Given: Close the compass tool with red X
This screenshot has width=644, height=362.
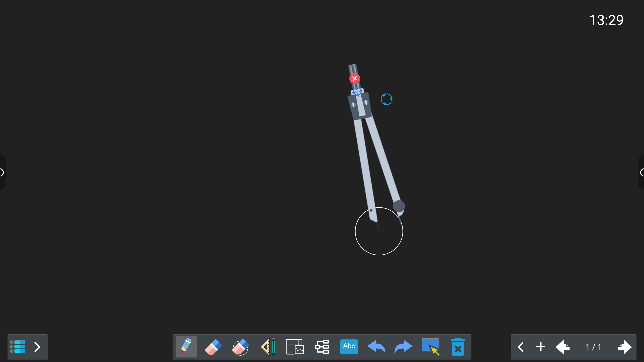Looking at the screenshot, I should [355, 78].
